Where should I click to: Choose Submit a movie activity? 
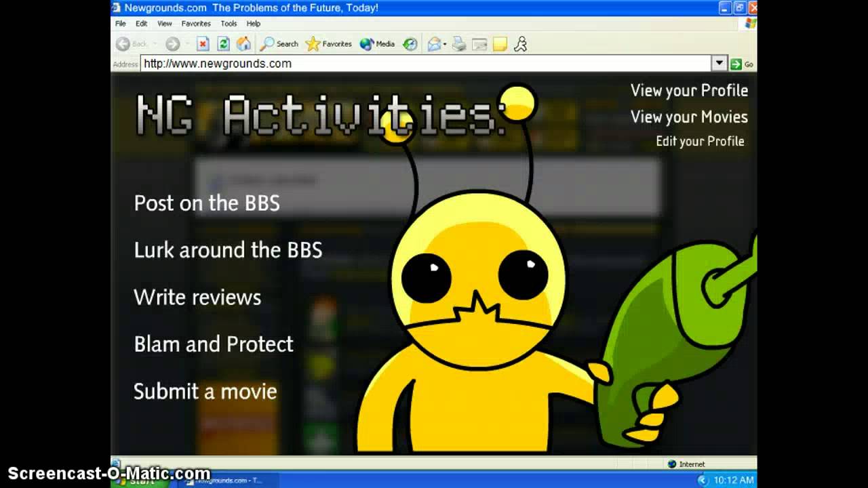(x=205, y=392)
